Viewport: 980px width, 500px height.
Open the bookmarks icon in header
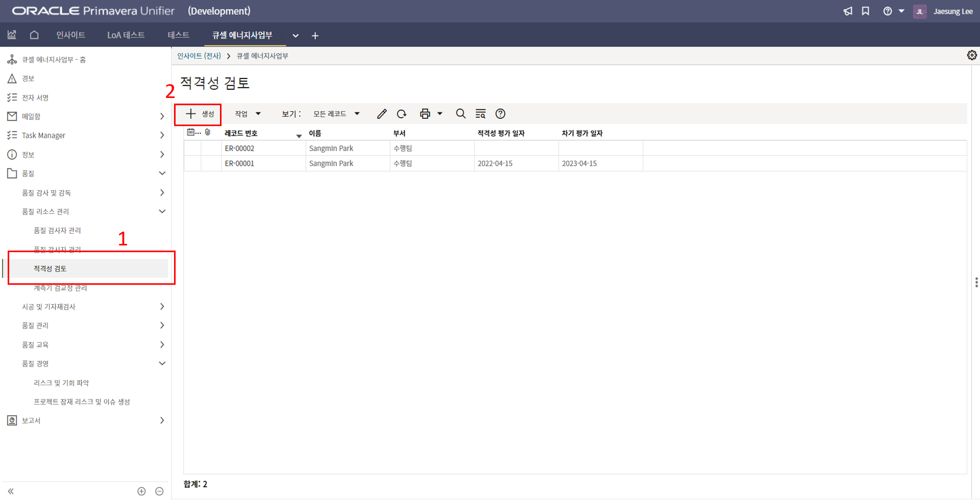(x=866, y=11)
